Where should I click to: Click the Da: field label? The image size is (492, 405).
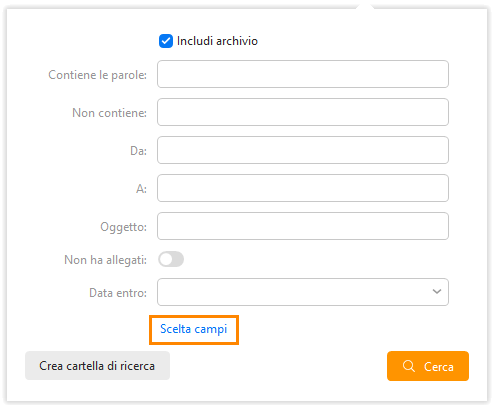click(x=138, y=151)
